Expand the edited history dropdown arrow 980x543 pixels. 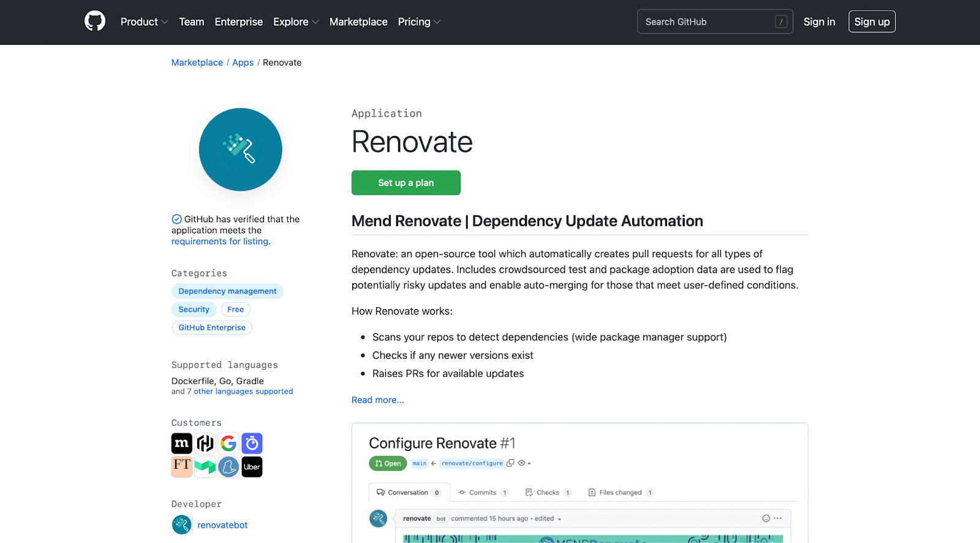coord(559,519)
